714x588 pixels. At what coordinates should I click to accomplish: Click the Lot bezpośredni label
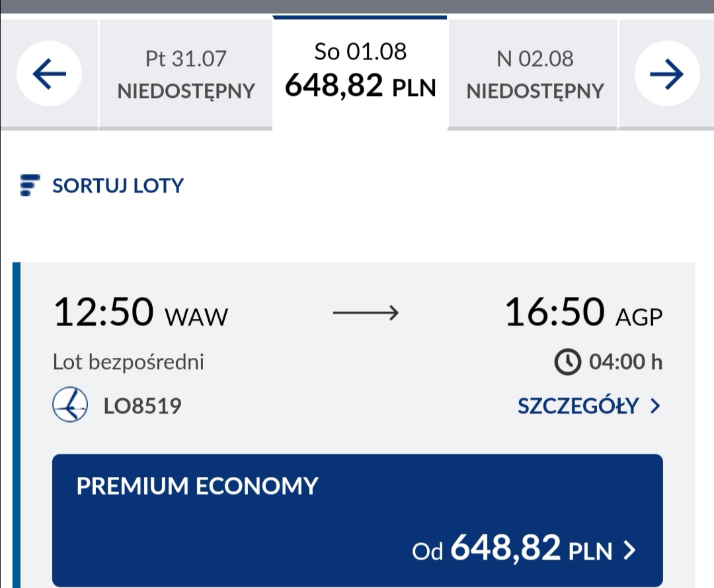click(x=128, y=362)
